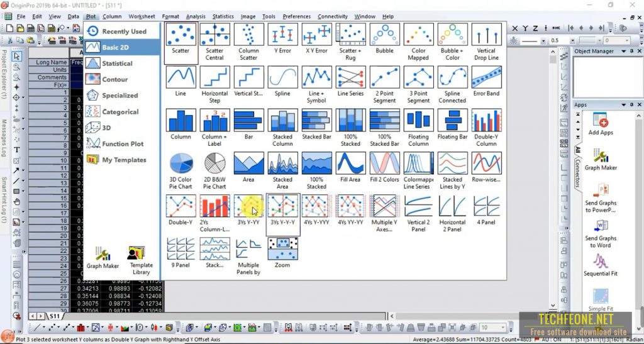644x344 pixels.
Task: Select the 4 Panel graph layout
Action: pyautogui.click(x=486, y=211)
